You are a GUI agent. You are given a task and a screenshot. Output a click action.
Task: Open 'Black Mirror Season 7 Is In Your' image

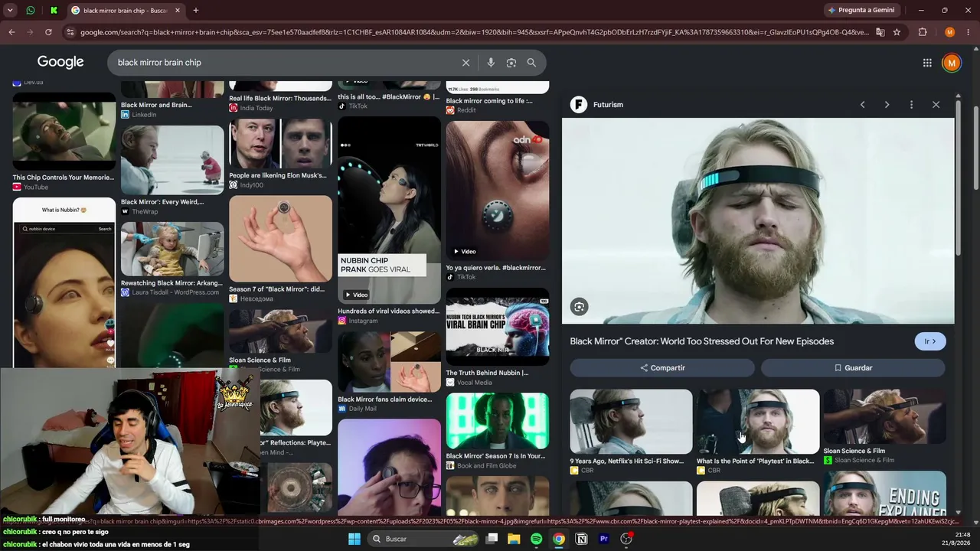coord(498,421)
